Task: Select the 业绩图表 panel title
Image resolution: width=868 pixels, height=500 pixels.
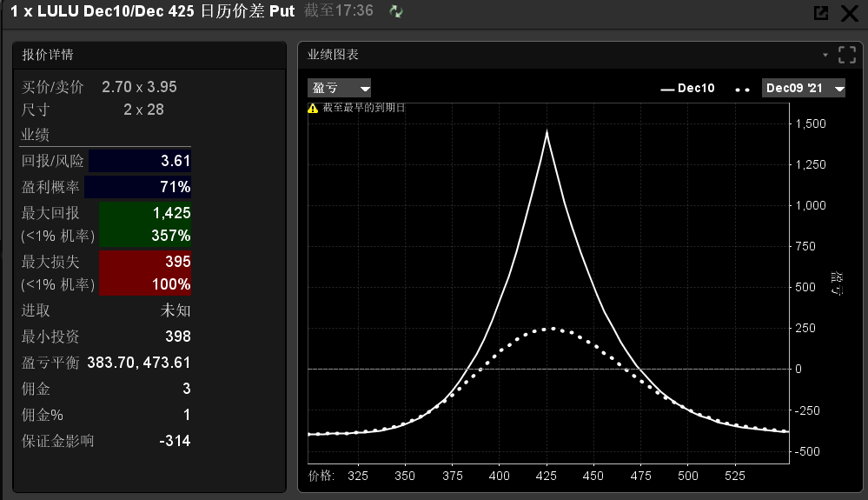Action: [x=333, y=55]
